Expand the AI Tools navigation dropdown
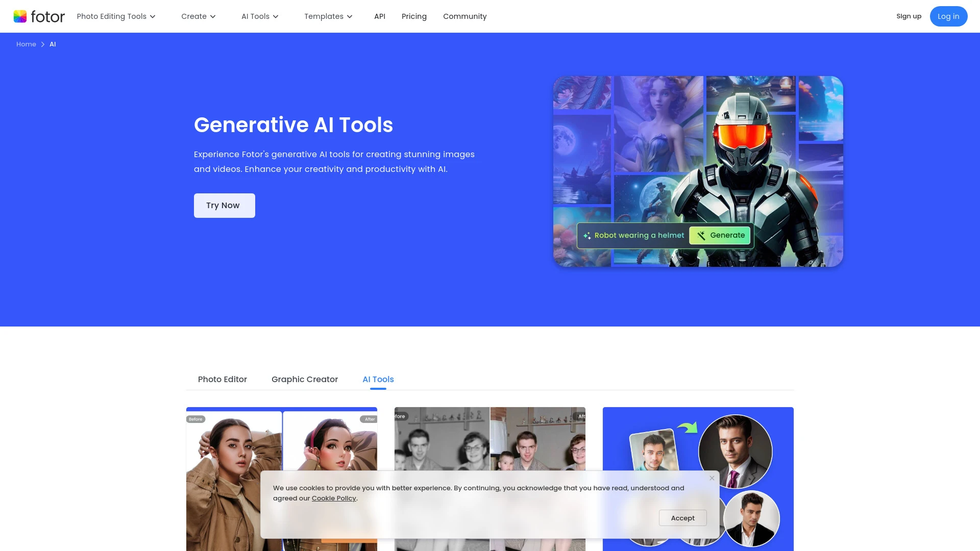This screenshot has width=980, height=551. point(260,16)
